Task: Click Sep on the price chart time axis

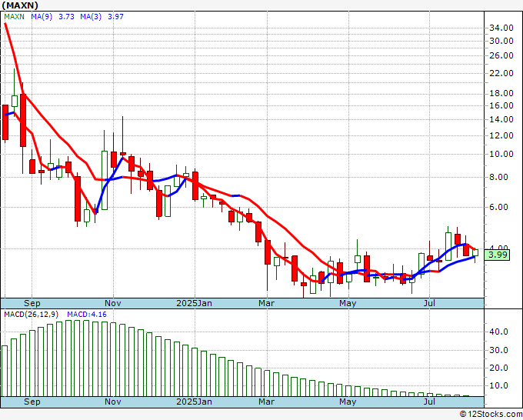Action: (x=32, y=303)
